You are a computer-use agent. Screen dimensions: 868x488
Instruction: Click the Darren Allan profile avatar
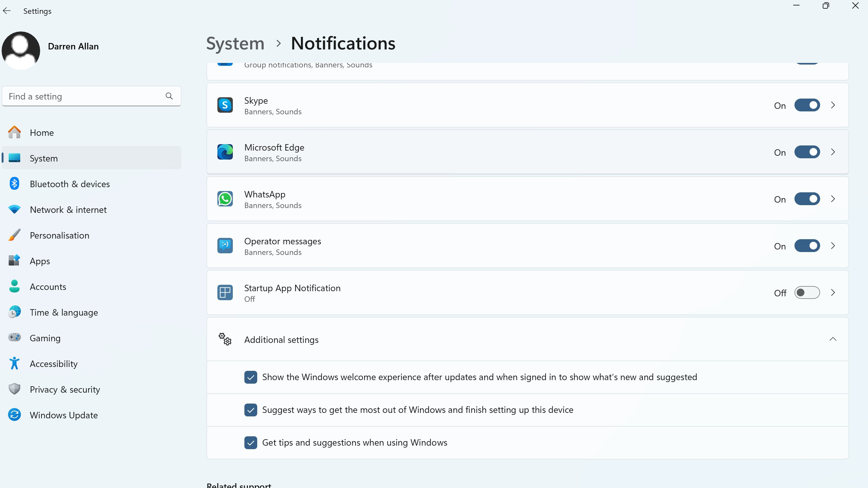(21, 50)
